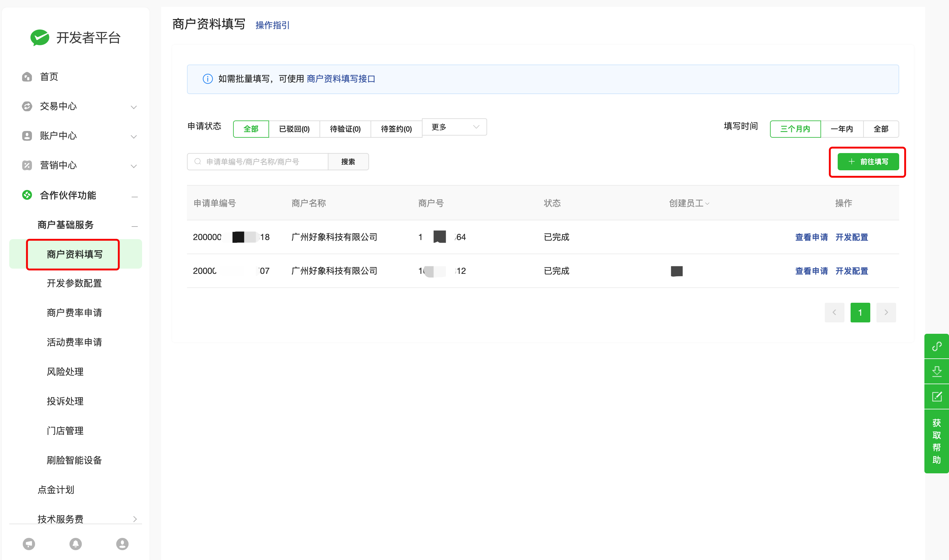The image size is (949, 560).
Task: Click 查看申请 for the application ending 07
Action: (x=812, y=271)
